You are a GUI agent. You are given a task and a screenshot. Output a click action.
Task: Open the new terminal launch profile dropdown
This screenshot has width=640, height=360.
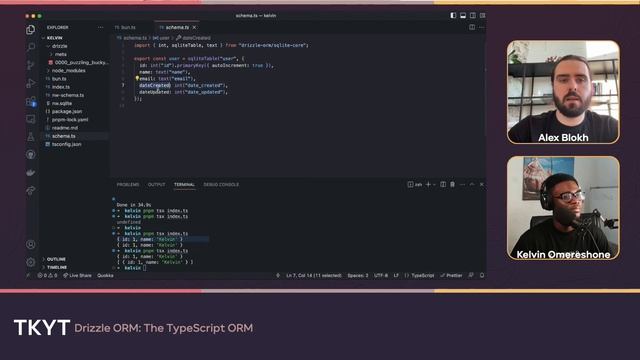tap(434, 184)
